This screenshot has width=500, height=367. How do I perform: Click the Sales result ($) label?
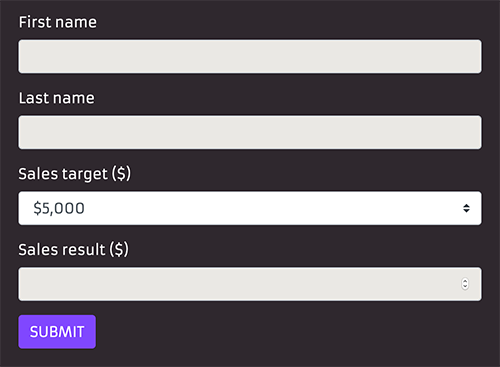tap(73, 250)
